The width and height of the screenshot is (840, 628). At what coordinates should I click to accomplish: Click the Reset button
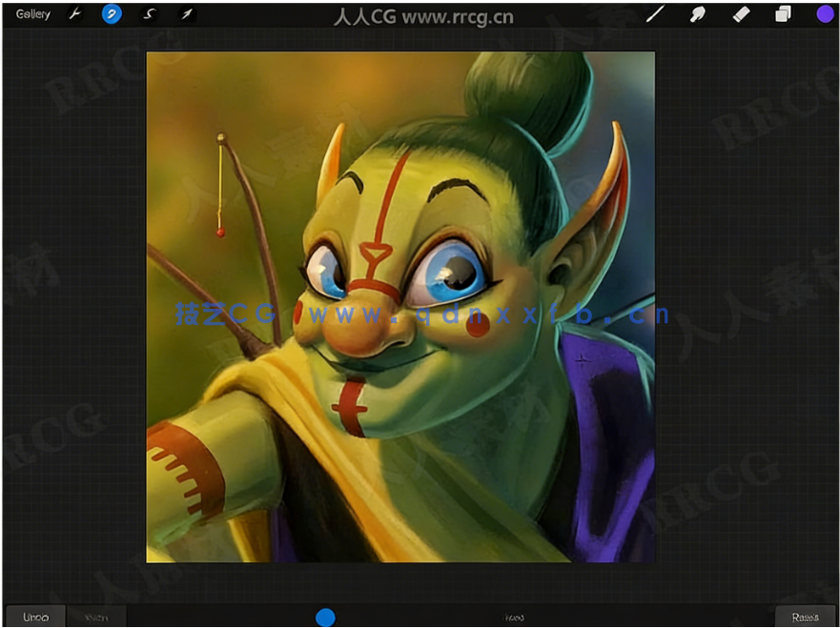805,617
